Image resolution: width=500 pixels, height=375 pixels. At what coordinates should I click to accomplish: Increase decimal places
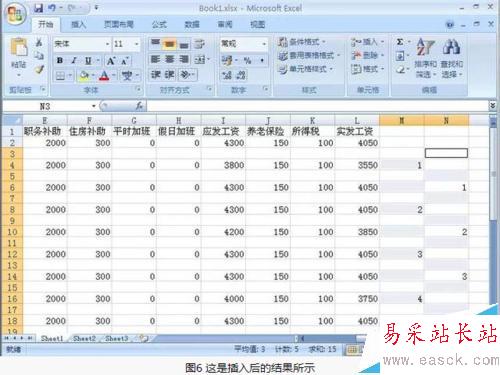pos(227,75)
